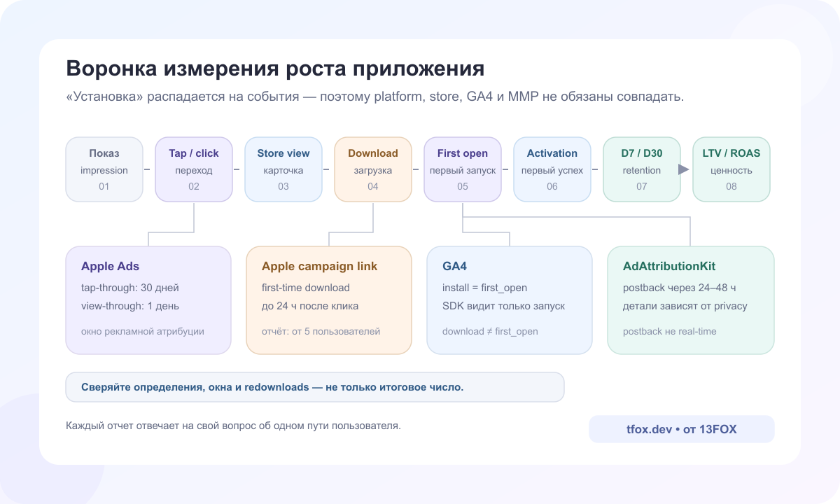The width and height of the screenshot is (840, 504).
Task: Select 'view-through: 1 день' line
Action: pyautogui.click(x=130, y=306)
